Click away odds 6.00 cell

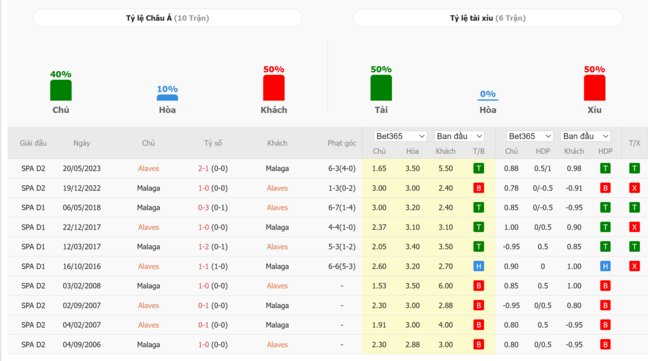tap(446, 286)
